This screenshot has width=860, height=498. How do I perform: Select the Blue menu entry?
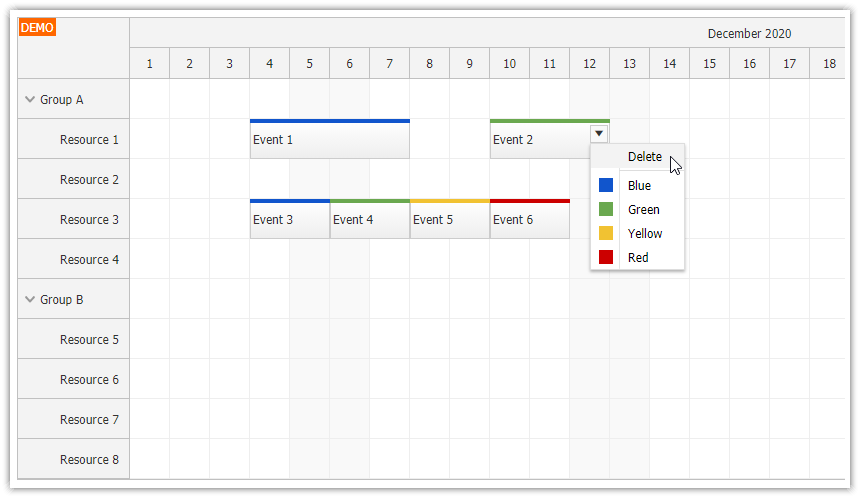(637, 185)
